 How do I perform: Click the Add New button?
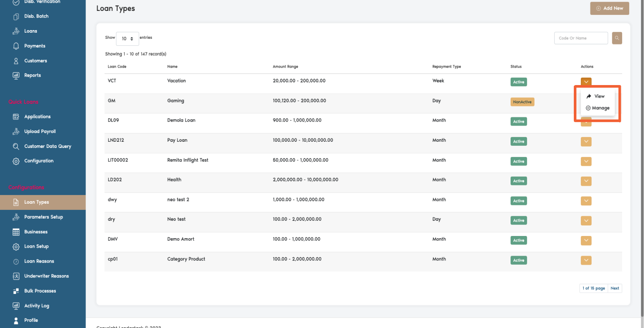pos(610,8)
